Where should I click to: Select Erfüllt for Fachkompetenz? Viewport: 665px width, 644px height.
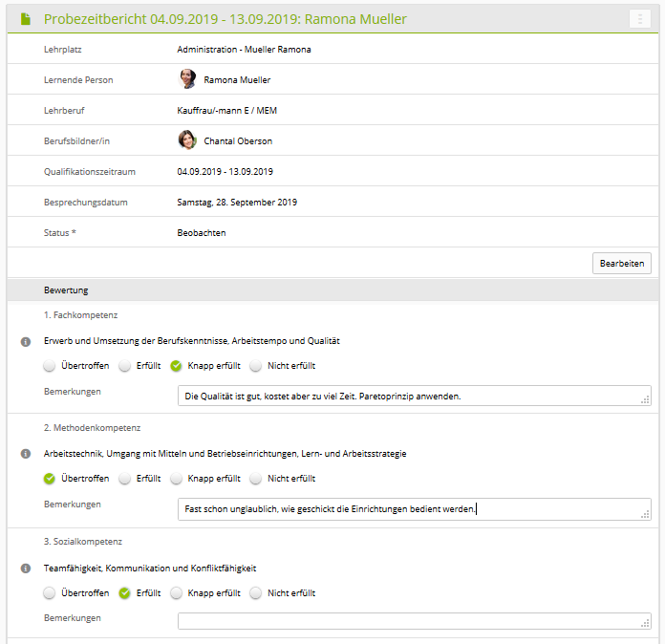pyautogui.click(x=125, y=366)
